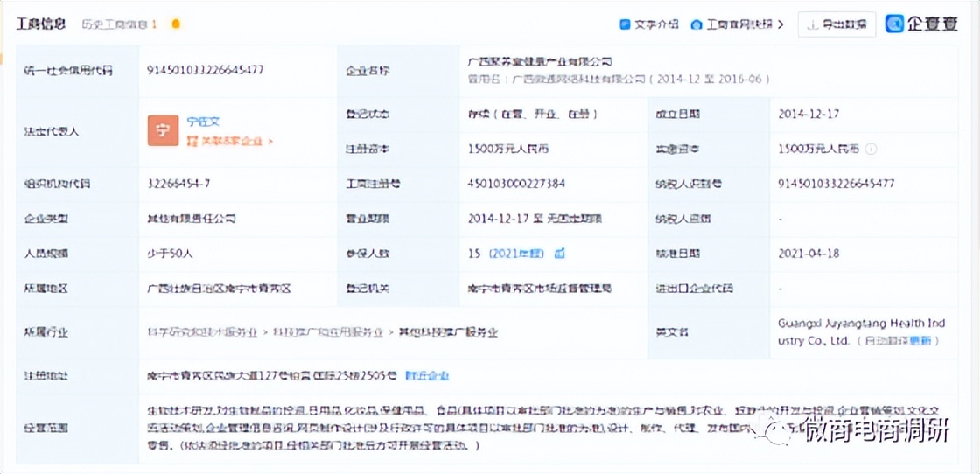
Task: Click the 企查查 logo
Action: tap(921, 24)
